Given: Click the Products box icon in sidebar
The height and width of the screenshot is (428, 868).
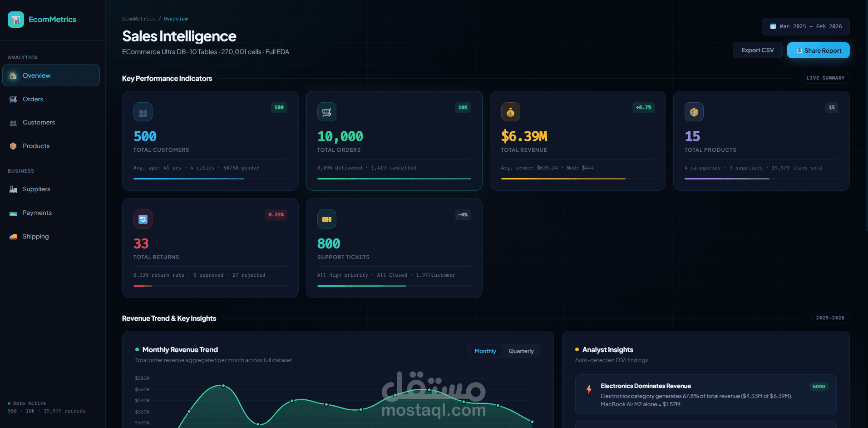Looking at the screenshot, I should click(x=13, y=146).
